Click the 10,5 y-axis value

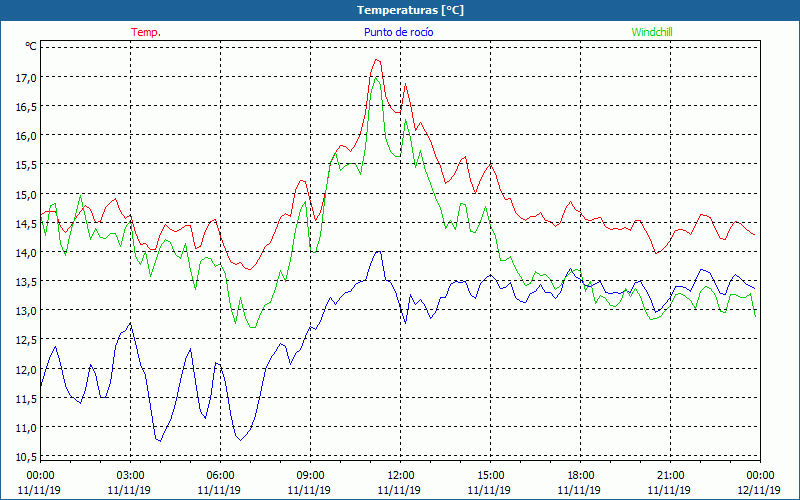click(27, 457)
